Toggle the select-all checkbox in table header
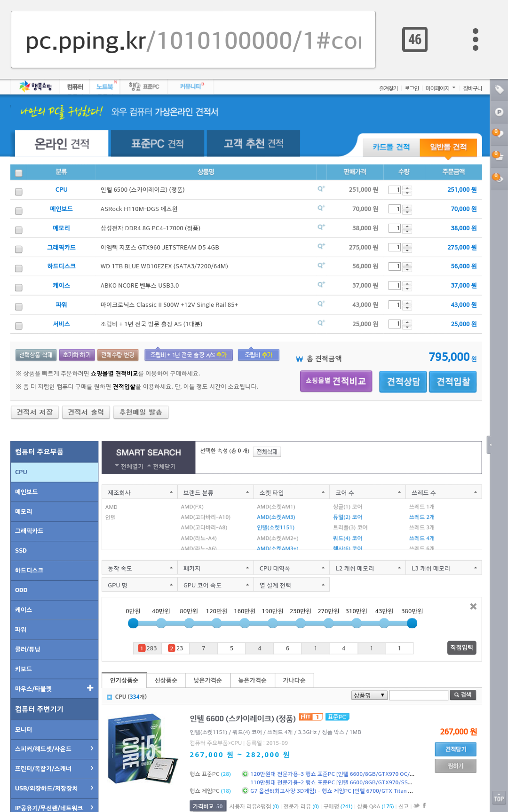 [x=19, y=173]
